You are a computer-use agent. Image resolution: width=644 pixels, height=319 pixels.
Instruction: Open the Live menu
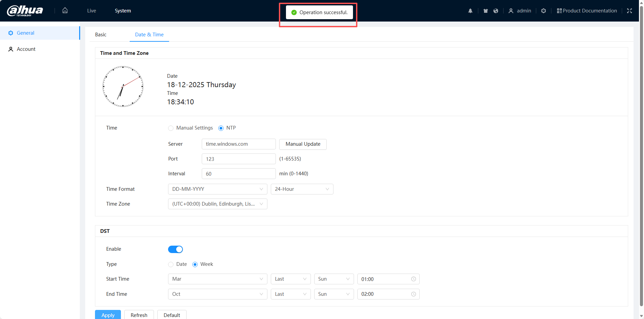(92, 11)
